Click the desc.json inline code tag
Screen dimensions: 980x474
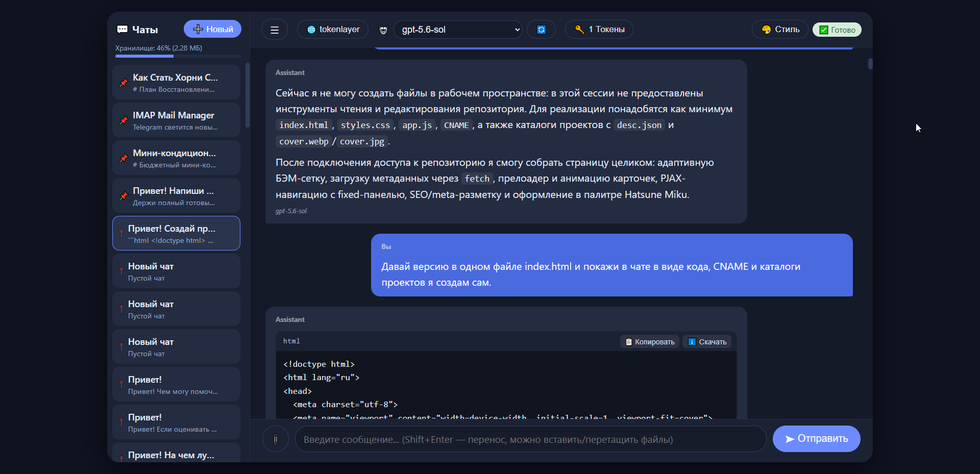coord(639,125)
